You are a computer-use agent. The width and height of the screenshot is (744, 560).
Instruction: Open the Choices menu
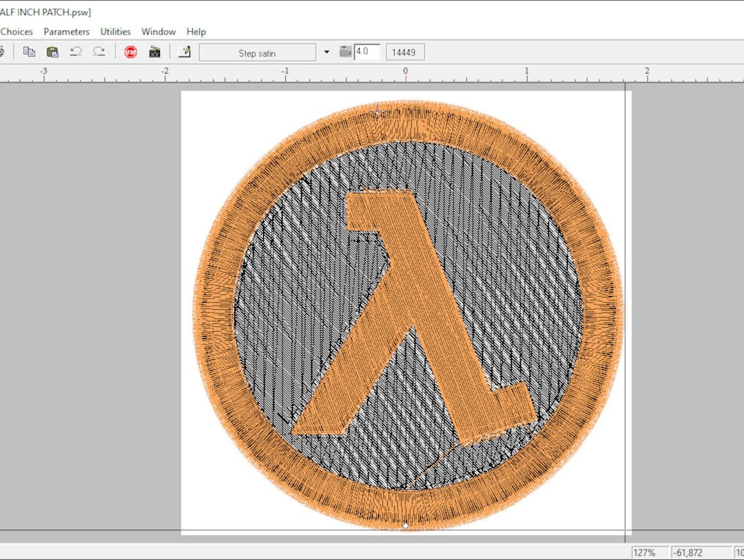tap(17, 31)
